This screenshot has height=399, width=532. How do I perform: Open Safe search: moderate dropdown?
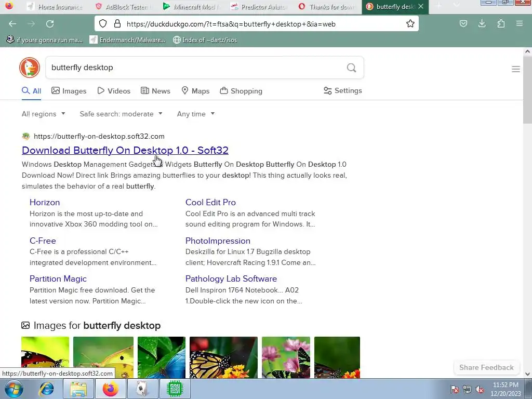pos(121,114)
